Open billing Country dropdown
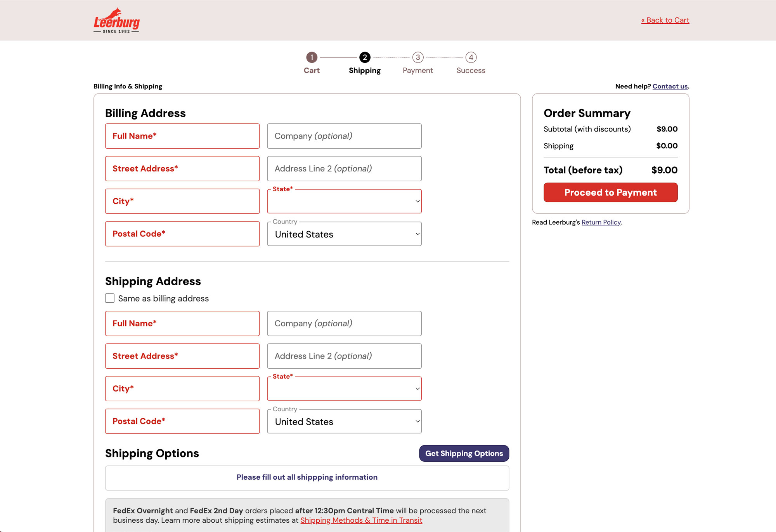Screen dimensions: 776x532 coord(344,234)
